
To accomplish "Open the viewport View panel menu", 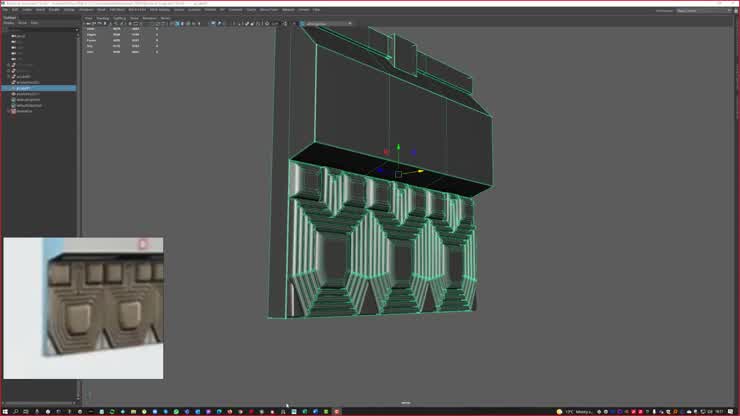I will (88, 18).
